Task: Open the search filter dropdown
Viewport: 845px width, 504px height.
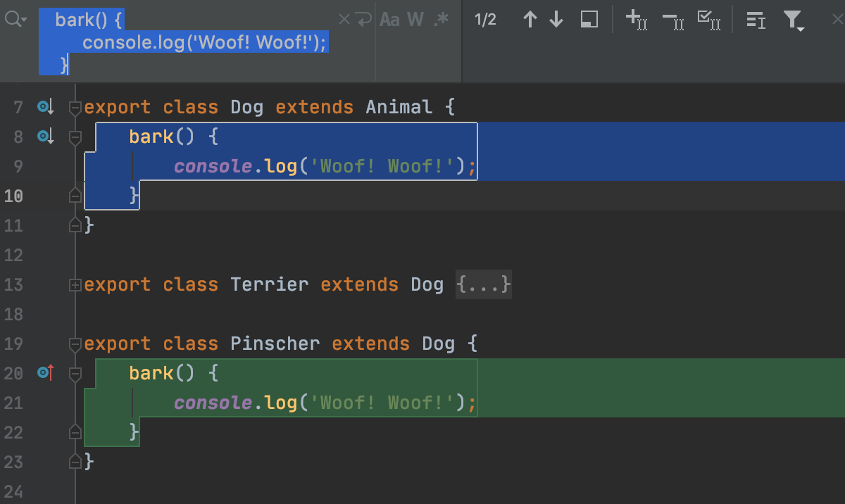Action: click(x=794, y=20)
